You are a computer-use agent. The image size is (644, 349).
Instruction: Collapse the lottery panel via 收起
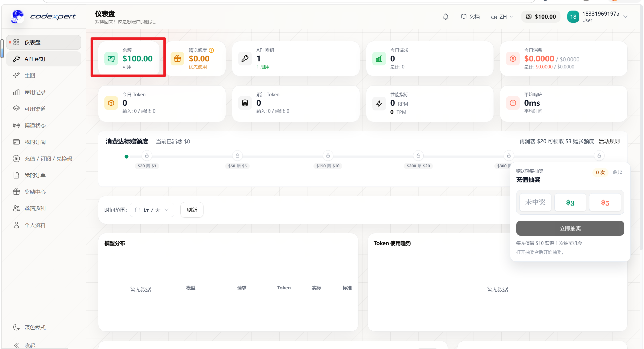pyautogui.click(x=617, y=172)
